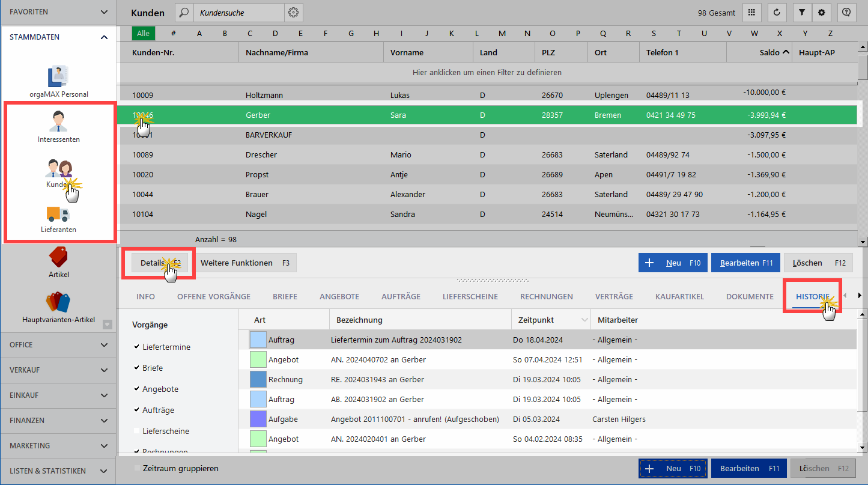Expand the FAVORITEN sidebar section
The image size is (868, 485).
104,12
